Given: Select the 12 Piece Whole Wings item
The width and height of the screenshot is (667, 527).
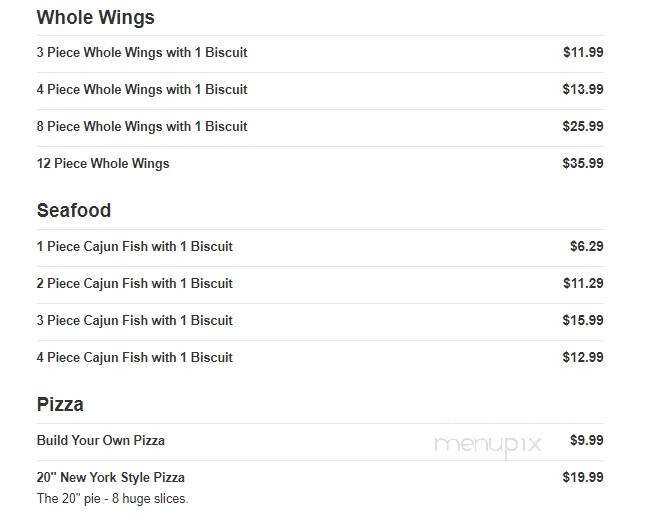Looking at the screenshot, I should pos(103,163).
